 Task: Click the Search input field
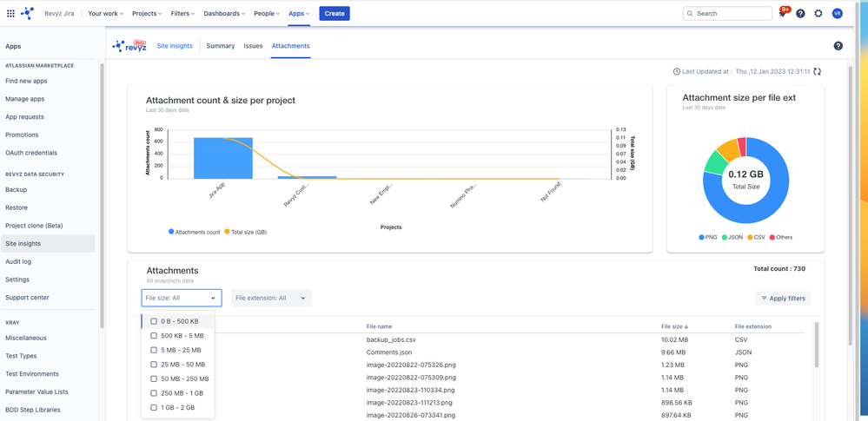click(727, 13)
